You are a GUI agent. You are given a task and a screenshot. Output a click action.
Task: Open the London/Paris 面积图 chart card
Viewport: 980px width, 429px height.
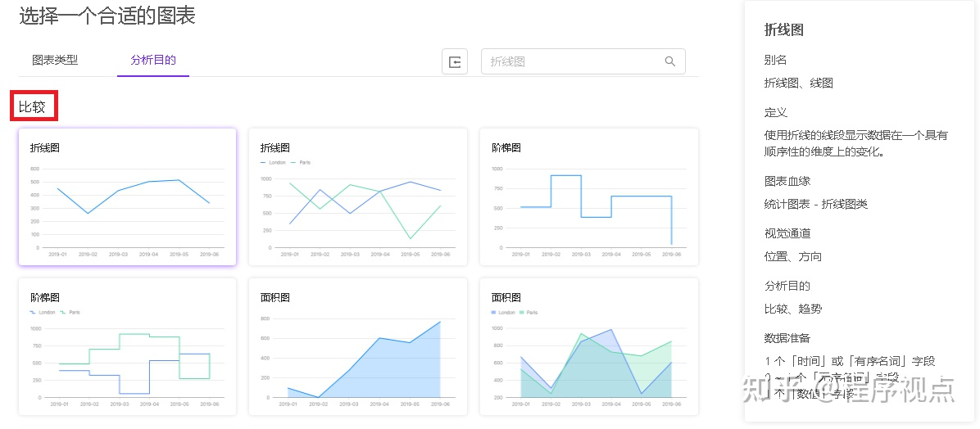tap(589, 346)
